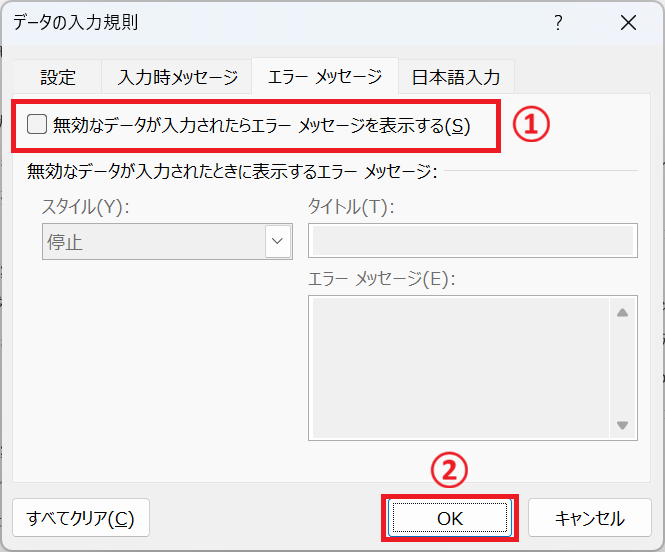Confirm with the OK button
This screenshot has width=665, height=552.
pyautogui.click(x=449, y=518)
